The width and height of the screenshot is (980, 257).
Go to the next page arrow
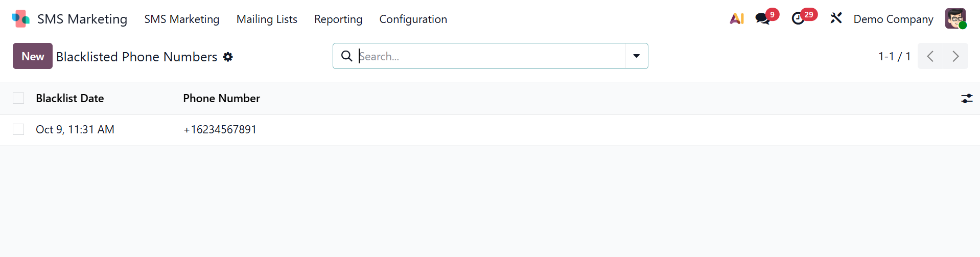(955, 56)
